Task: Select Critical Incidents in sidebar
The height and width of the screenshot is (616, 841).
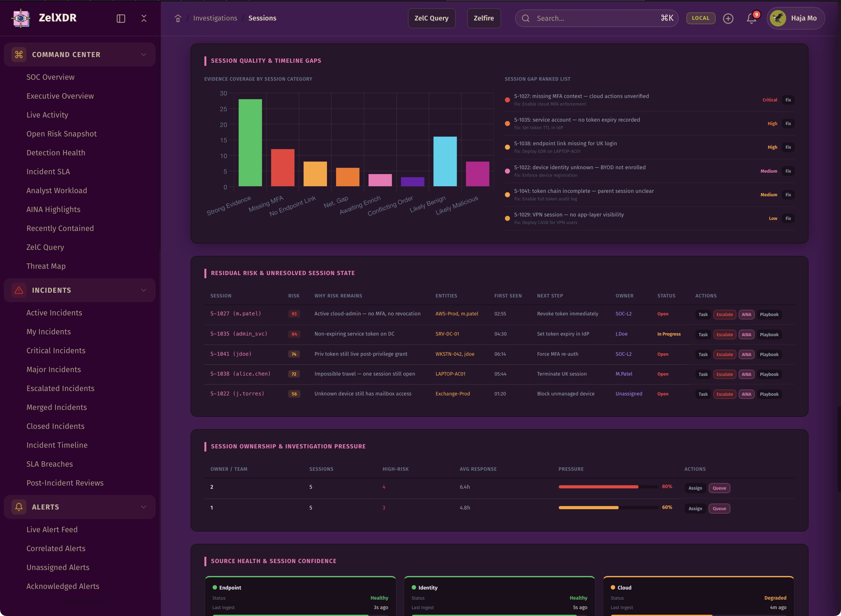Action: pos(56,350)
